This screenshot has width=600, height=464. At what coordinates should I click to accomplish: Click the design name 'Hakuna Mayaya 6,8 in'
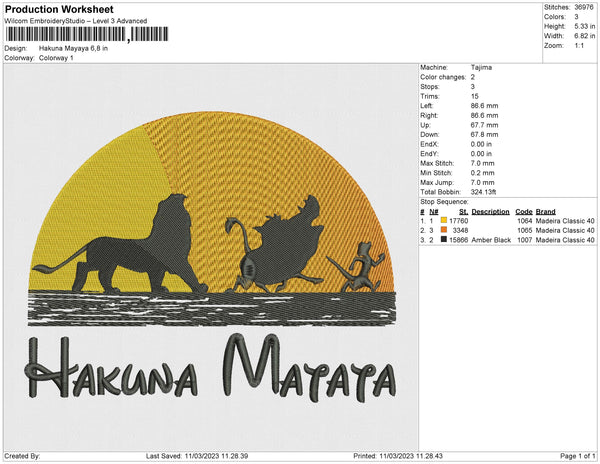73,49
